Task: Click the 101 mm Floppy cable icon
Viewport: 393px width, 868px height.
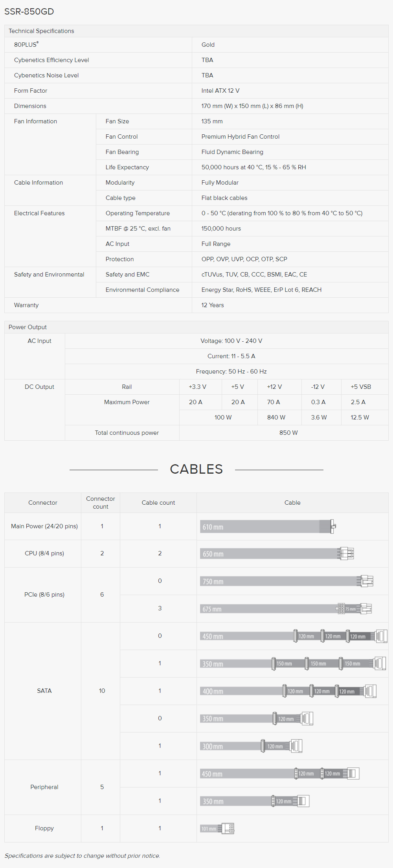Action: coord(217,828)
